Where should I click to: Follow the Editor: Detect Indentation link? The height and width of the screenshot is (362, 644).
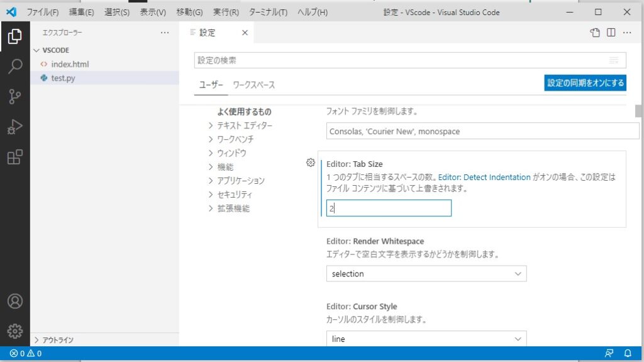click(484, 178)
